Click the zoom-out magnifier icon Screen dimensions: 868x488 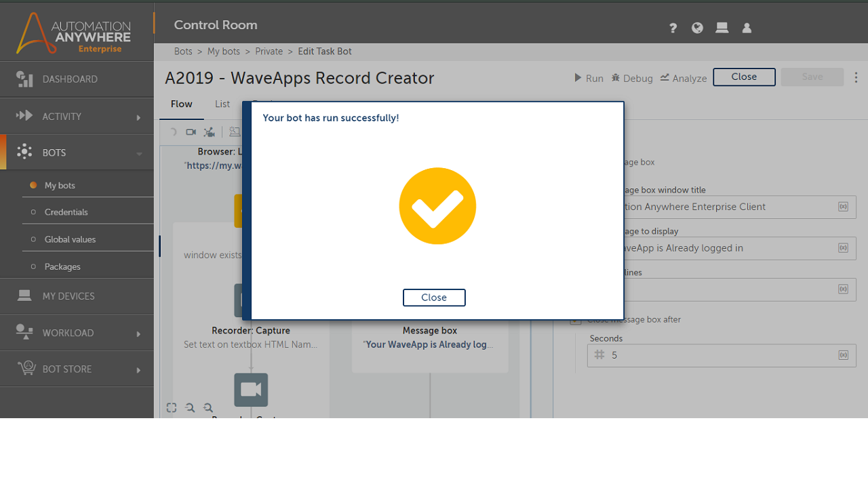click(x=190, y=407)
